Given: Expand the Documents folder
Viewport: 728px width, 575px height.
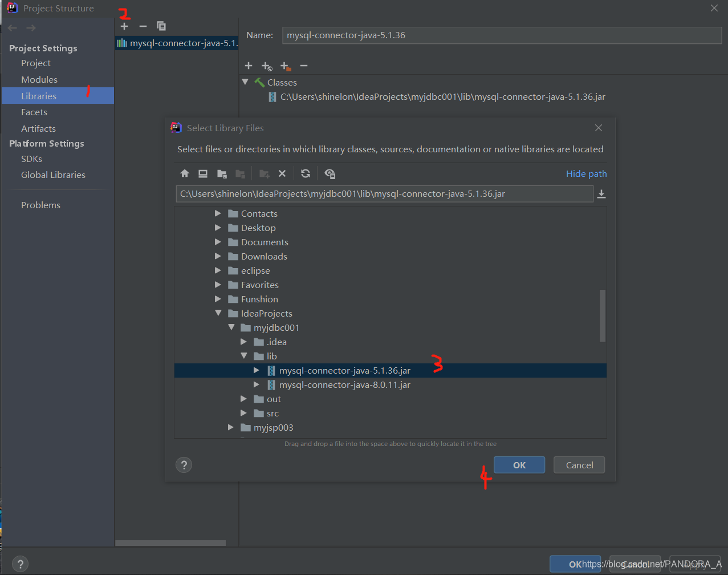Looking at the screenshot, I should tap(218, 242).
